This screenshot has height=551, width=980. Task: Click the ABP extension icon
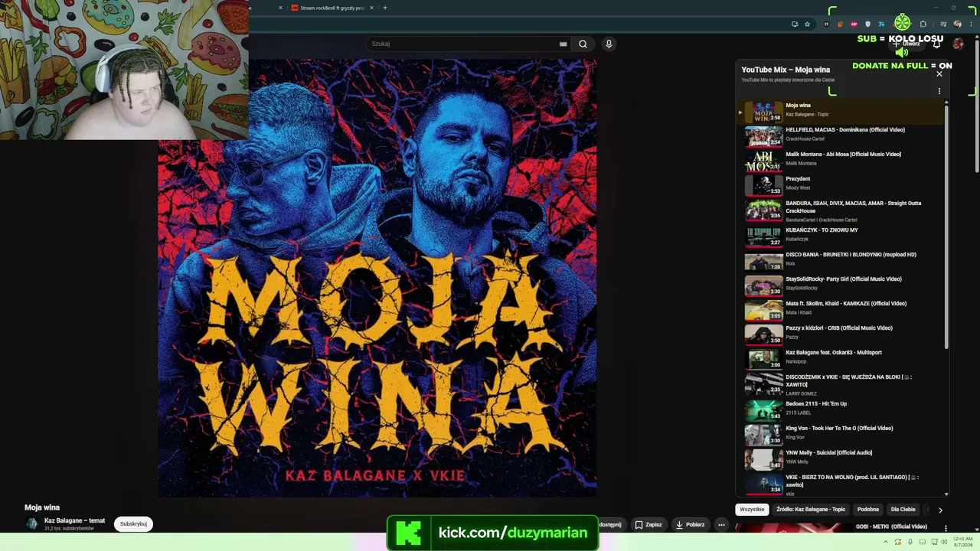pyautogui.click(x=854, y=24)
